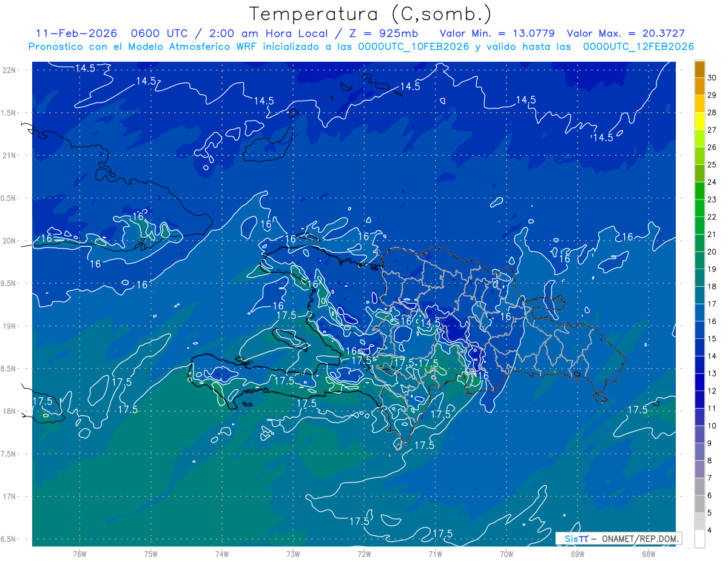Click the '76W' longitude axis label

point(79,554)
